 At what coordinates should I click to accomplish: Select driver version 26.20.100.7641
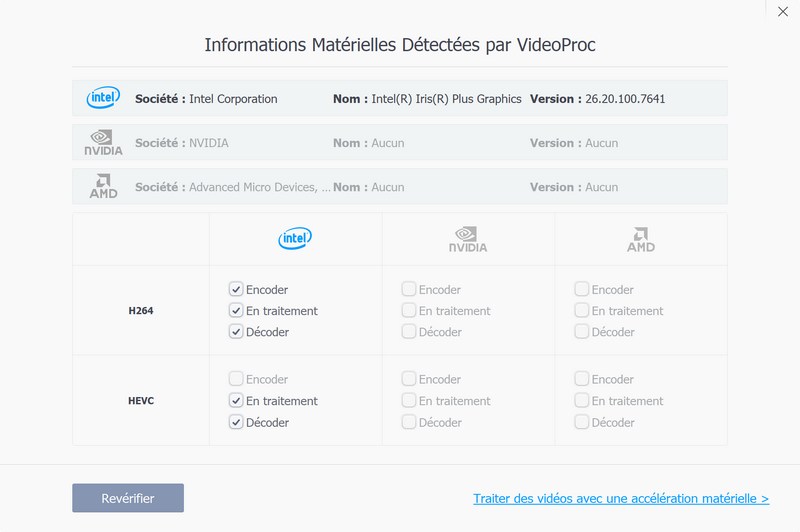click(x=625, y=99)
